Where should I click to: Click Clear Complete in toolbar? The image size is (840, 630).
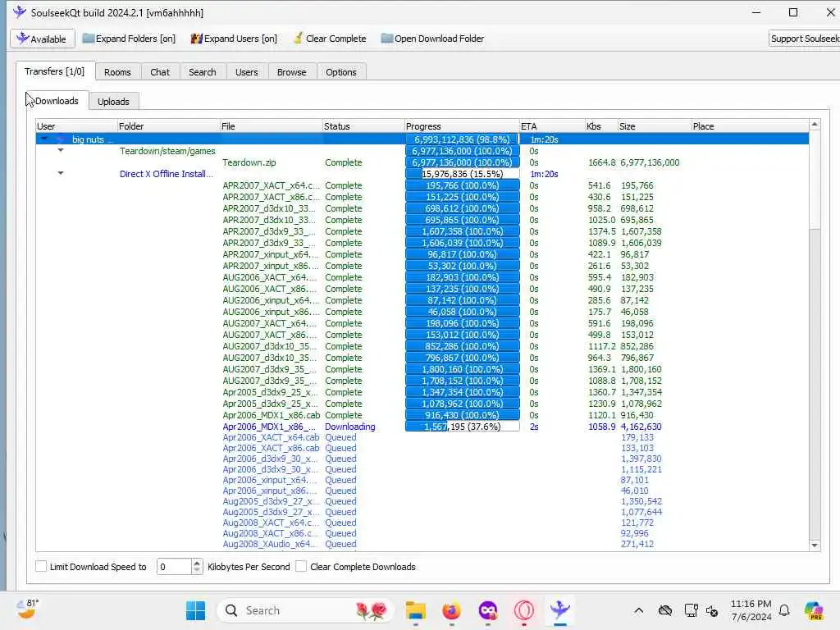pyautogui.click(x=330, y=39)
